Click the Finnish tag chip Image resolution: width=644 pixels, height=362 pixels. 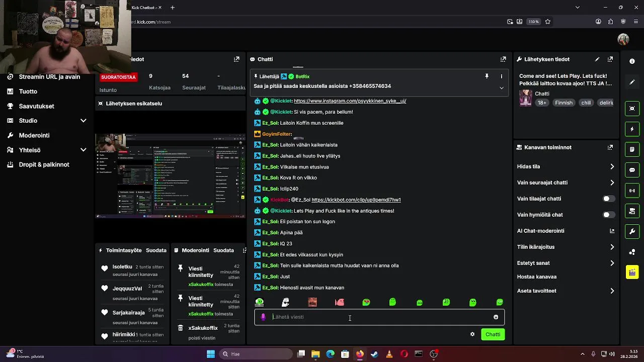point(563,103)
